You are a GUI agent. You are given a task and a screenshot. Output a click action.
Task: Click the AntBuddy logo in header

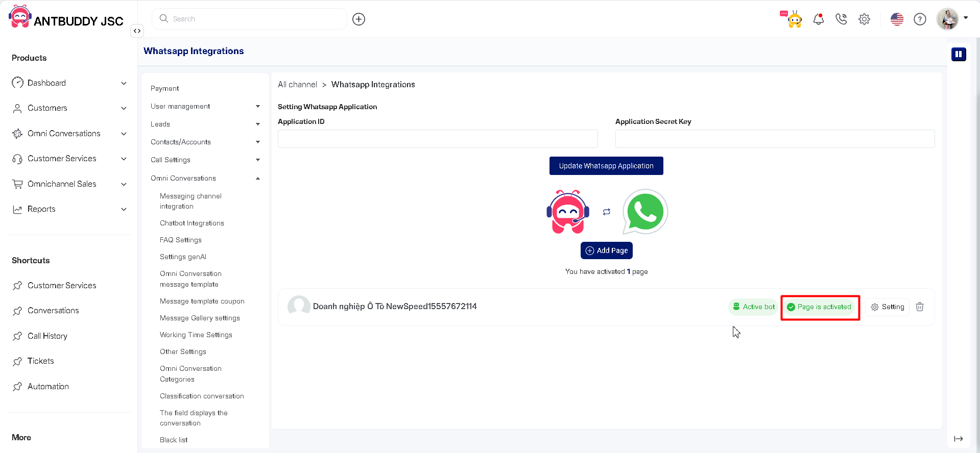pyautogui.click(x=20, y=16)
